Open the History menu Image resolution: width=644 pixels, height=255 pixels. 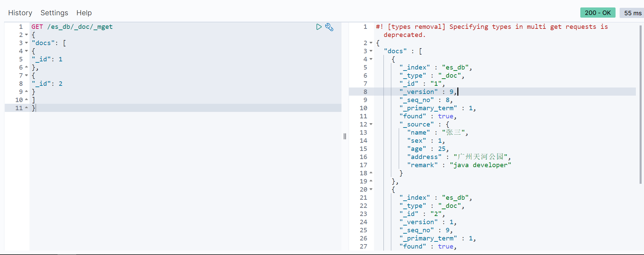(x=20, y=13)
